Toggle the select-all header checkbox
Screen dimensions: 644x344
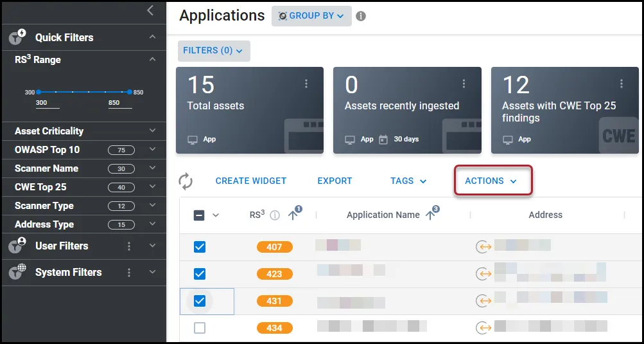coord(199,215)
